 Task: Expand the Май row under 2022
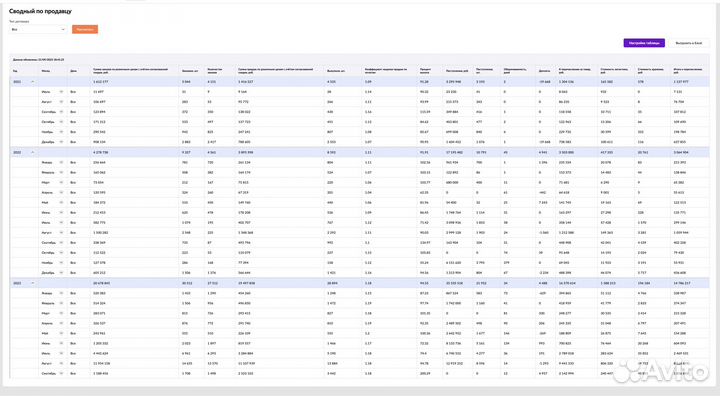pos(61,203)
